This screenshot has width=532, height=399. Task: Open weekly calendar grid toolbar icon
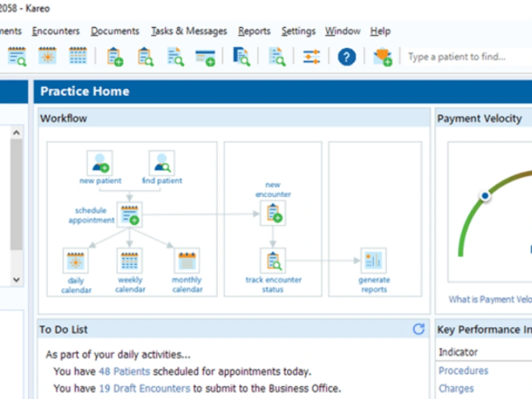pos(78,56)
